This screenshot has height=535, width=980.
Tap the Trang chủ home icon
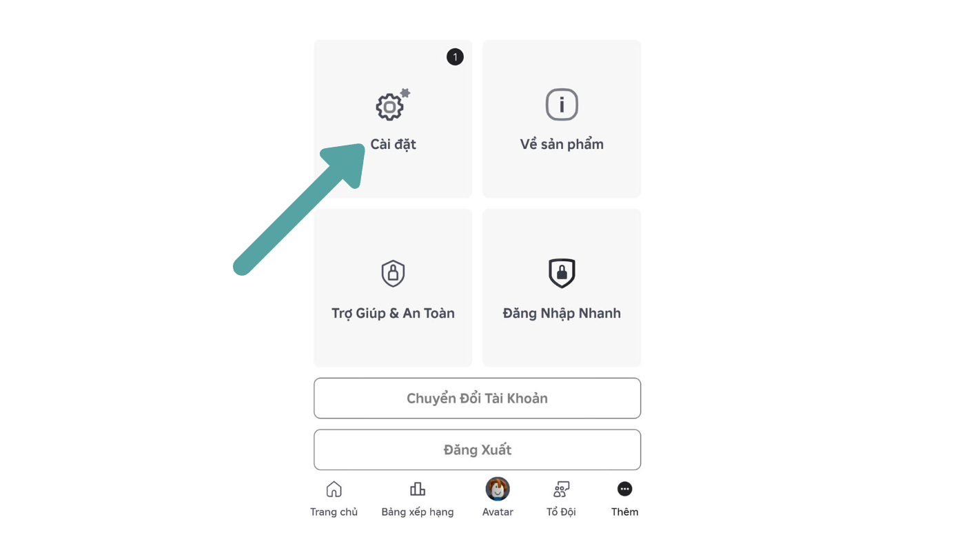[334, 489]
